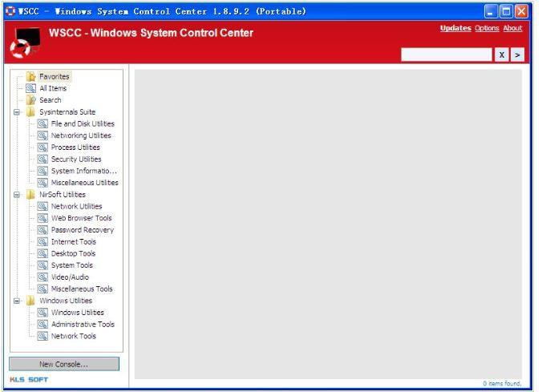This screenshot has height=392, width=546.
Task: Click the Windows Utilities parent folder icon
Action: pos(31,301)
